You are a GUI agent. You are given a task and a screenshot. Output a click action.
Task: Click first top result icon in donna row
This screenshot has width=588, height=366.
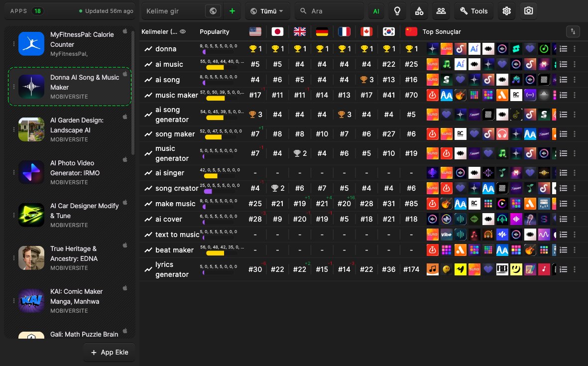click(x=432, y=49)
